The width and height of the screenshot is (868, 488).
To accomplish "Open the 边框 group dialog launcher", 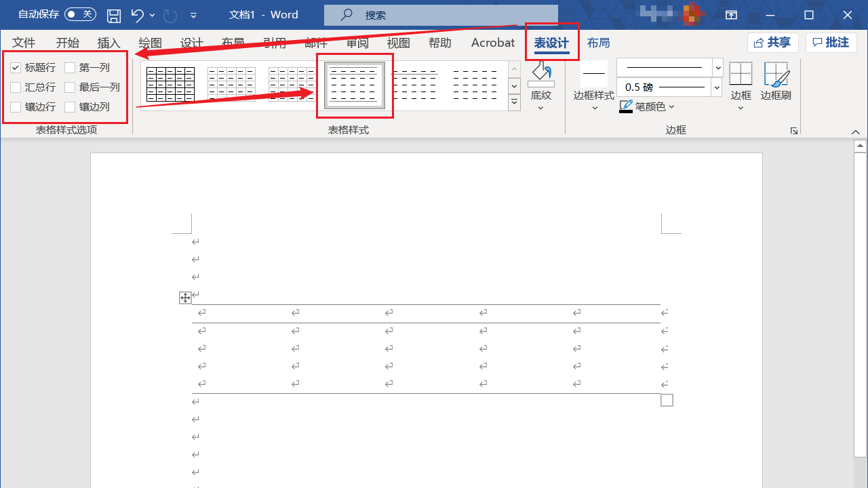I will tap(794, 131).
